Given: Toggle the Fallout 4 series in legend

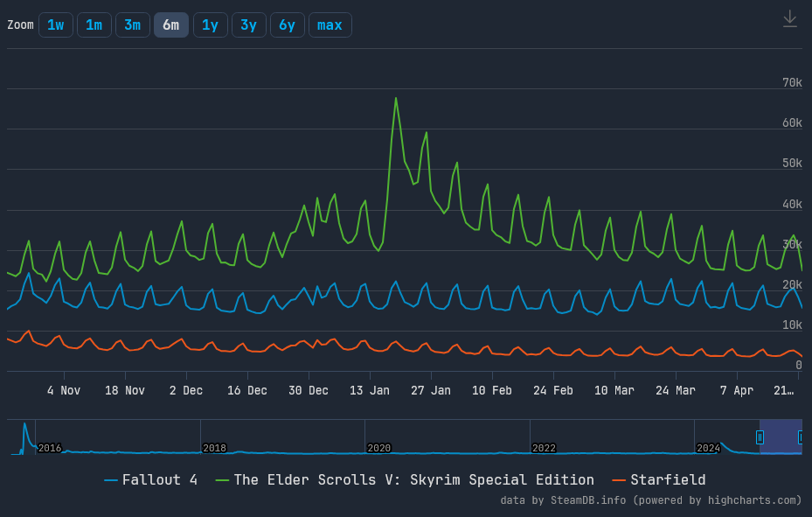Looking at the screenshot, I should click(x=150, y=479).
